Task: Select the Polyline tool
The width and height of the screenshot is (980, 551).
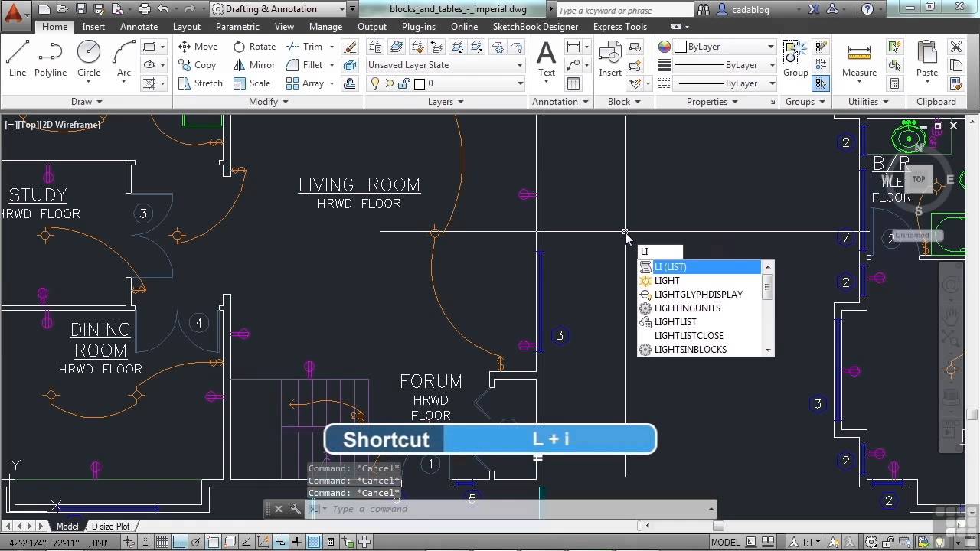Action: coord(51,59)
